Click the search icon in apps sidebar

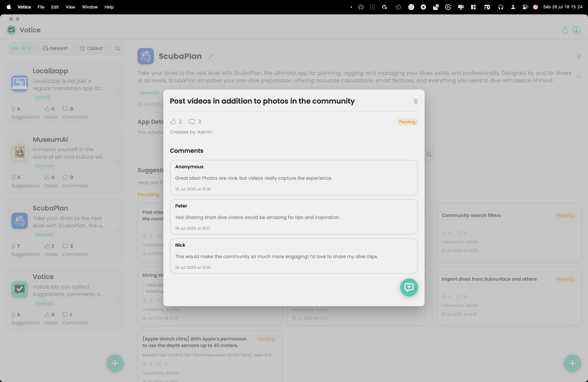[117, 48]
